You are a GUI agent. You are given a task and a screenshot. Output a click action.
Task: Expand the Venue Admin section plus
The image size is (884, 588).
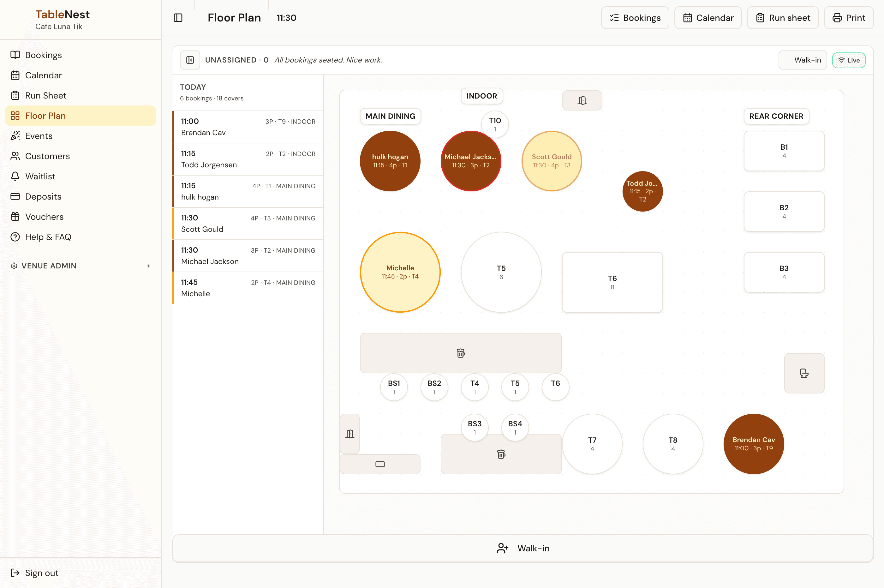pos(149,266)
